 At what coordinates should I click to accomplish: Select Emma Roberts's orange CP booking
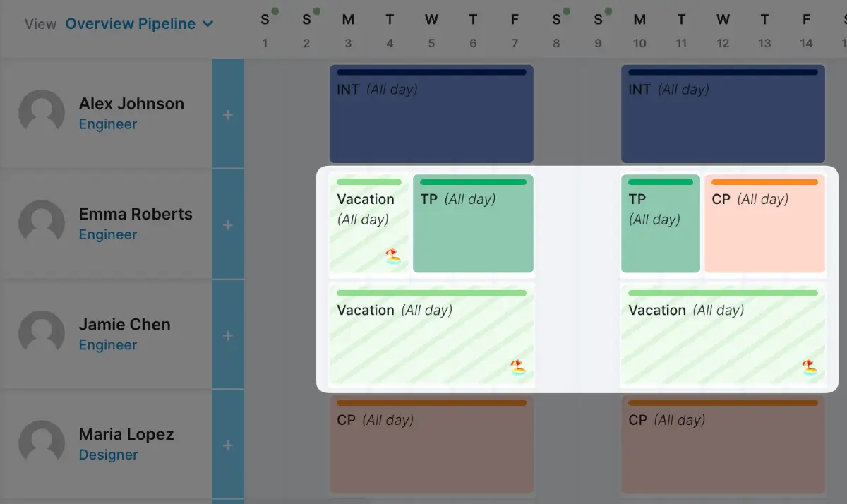point(764,224)
